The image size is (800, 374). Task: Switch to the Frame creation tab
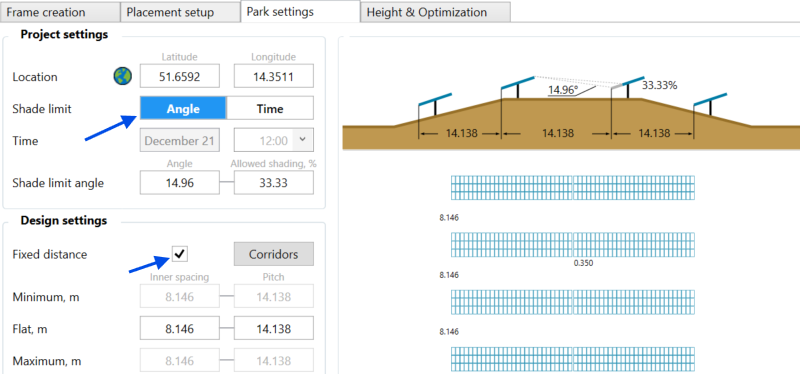pos(60,12)
